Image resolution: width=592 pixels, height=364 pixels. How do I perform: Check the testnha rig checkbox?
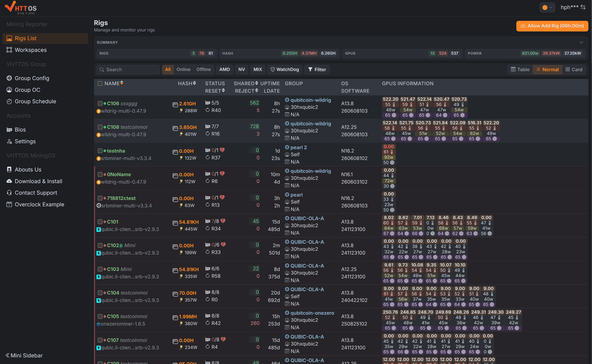[100, 151]
